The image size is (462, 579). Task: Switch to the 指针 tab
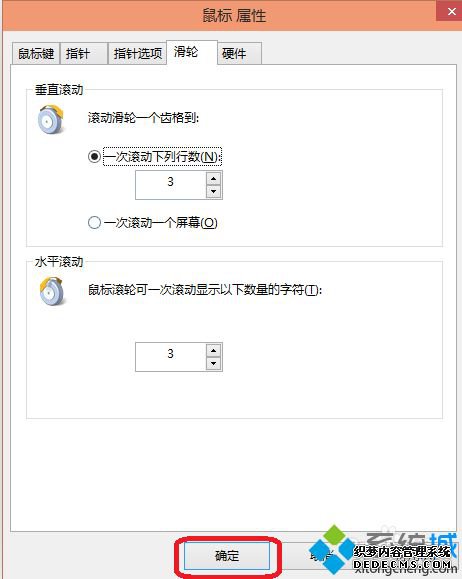[84, 54]
